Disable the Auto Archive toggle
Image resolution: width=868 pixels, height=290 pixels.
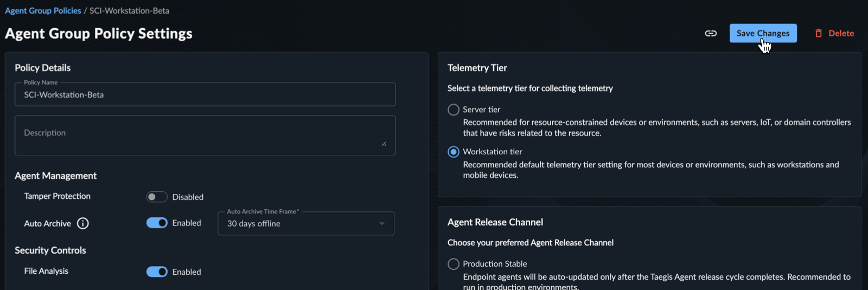pyautogui.click(x=157, y=223)
